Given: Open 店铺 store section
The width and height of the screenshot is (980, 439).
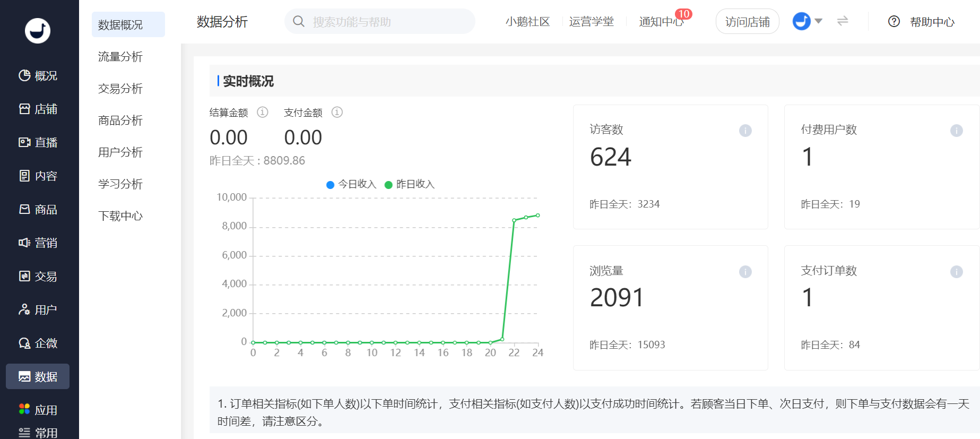Looking at the screenshot, I should click(38, 109).
